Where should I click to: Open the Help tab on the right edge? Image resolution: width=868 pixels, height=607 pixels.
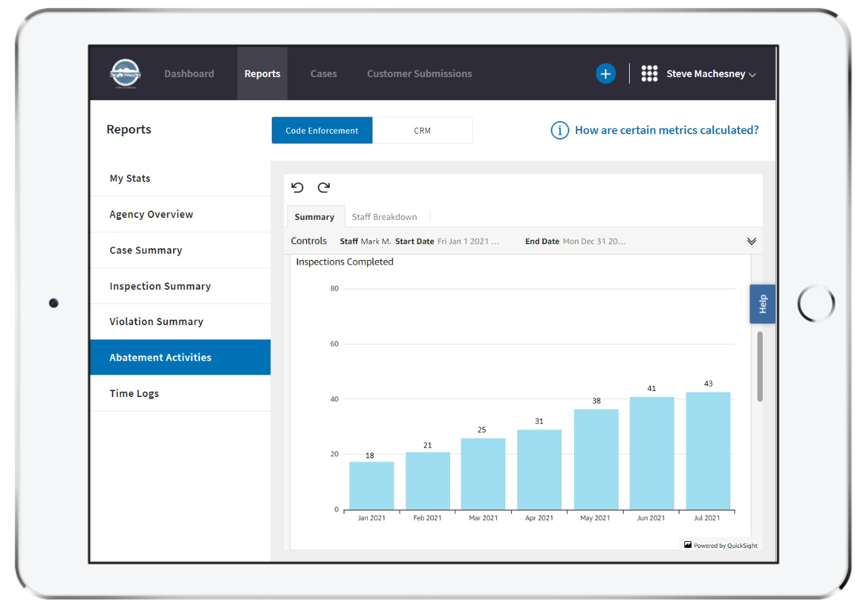(x=762, y=303)
